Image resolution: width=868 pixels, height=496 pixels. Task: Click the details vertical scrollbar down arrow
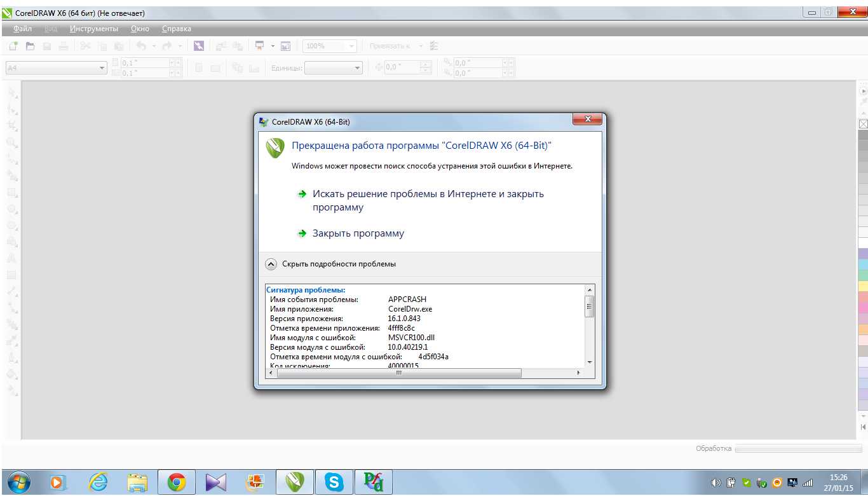click(590, 361)
